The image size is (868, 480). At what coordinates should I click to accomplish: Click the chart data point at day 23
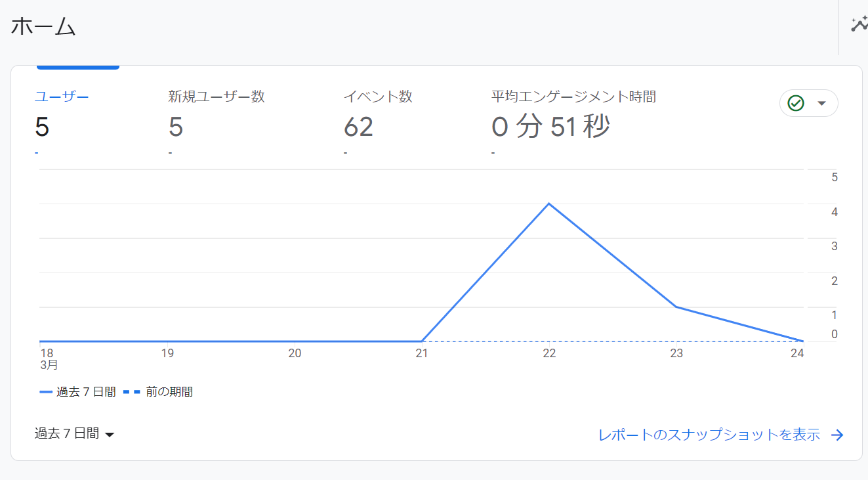click(676, 307)
